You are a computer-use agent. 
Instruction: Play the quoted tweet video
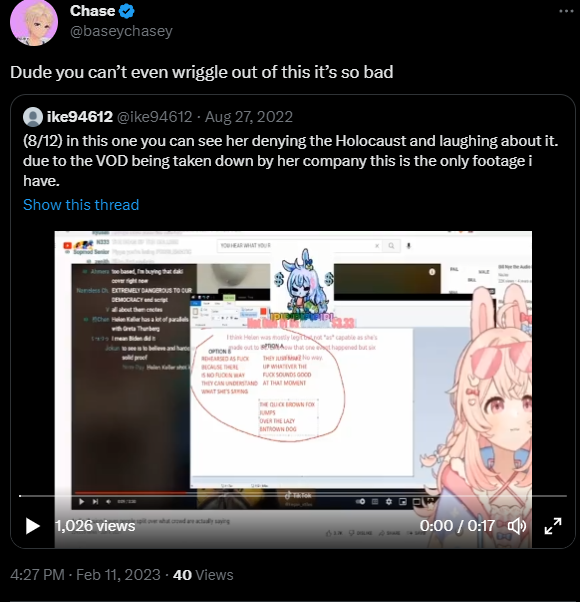point(33,526)
